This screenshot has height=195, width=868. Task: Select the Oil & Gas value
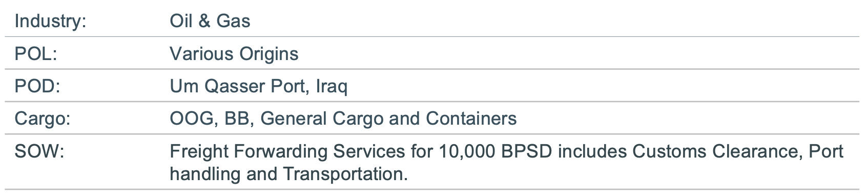pos(210,21)
